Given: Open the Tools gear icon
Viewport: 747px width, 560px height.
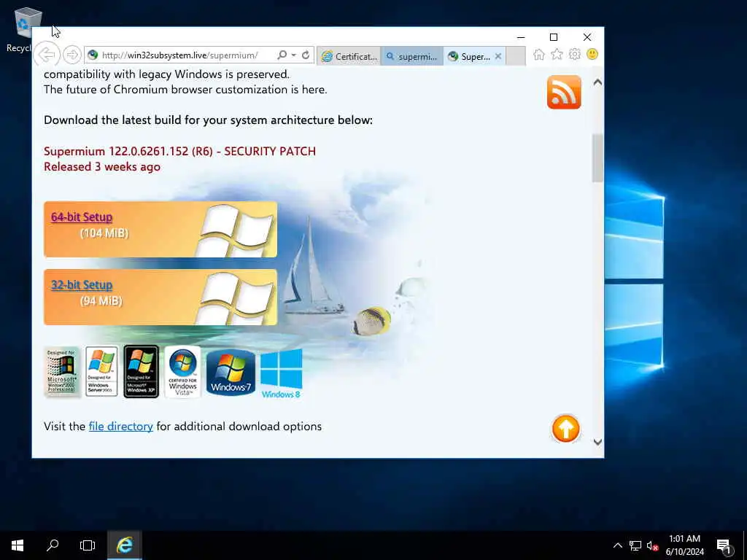Looking at the screenshot, I should (x=575, y=54).
